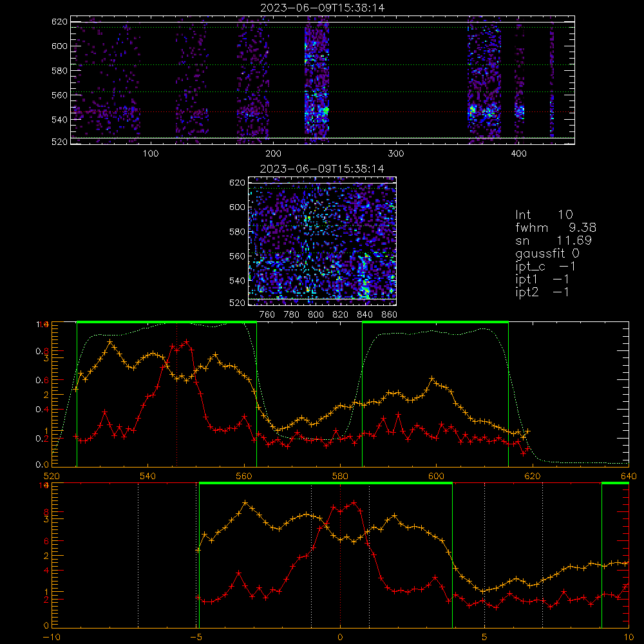Viewport: 644px width, 644px height.
Task: Click the '0' x-axis label under the red dotted line
Action: pyautogui.click(x=340, y=637)
